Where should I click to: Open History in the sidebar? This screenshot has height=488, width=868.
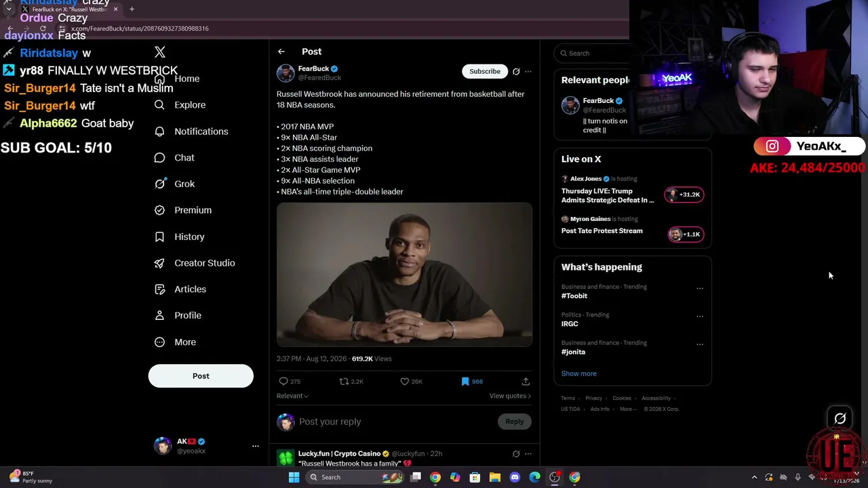tap(179, 237)
